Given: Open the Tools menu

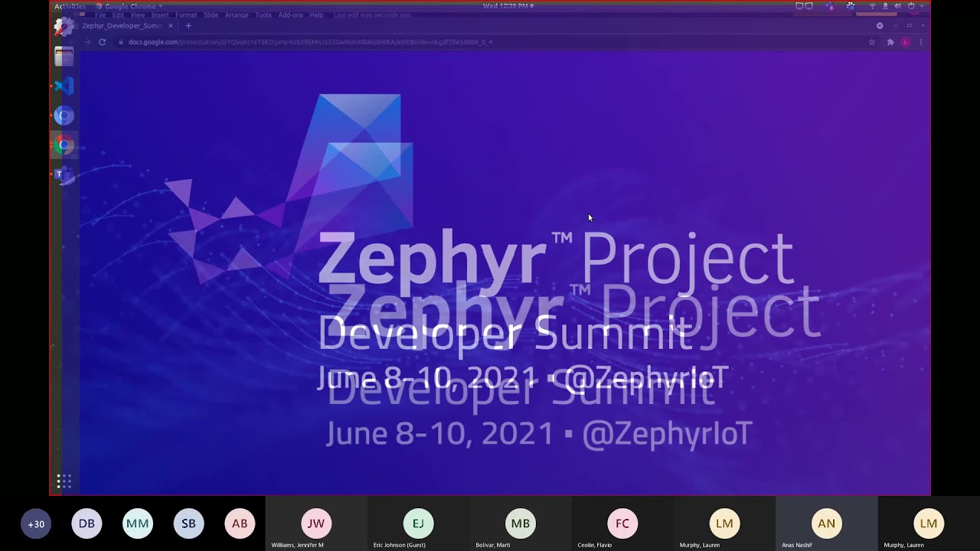Looking at the screenshot, I should pos(263,15).
